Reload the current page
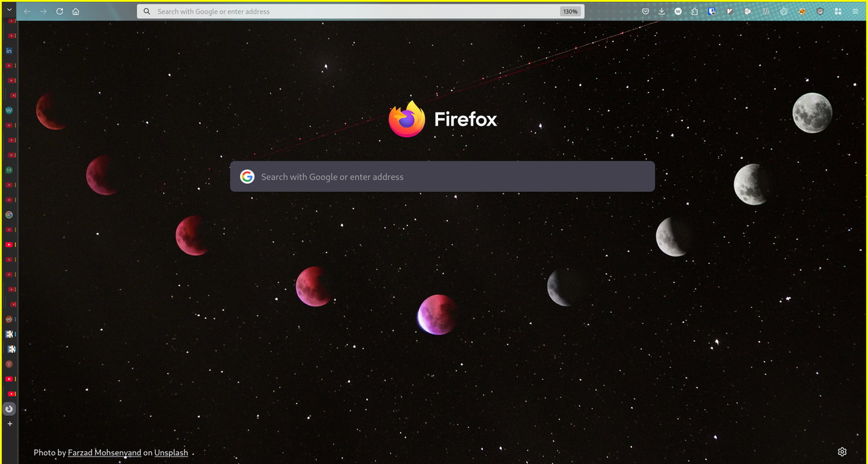Image resolution: width=868 pixels, height=464 pixels. (60, 12)
